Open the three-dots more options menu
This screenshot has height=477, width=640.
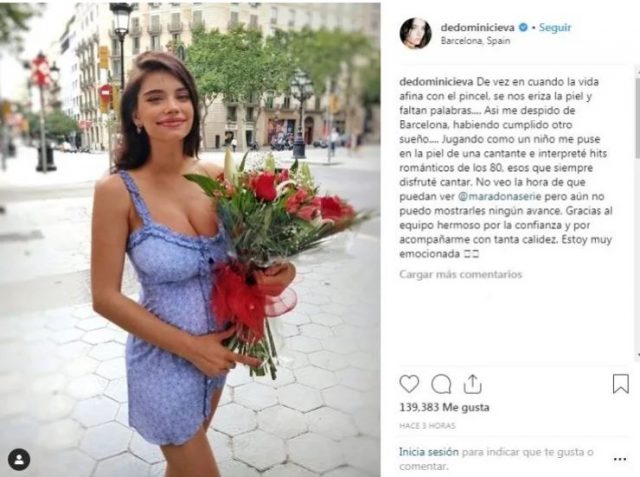[620, 459]
